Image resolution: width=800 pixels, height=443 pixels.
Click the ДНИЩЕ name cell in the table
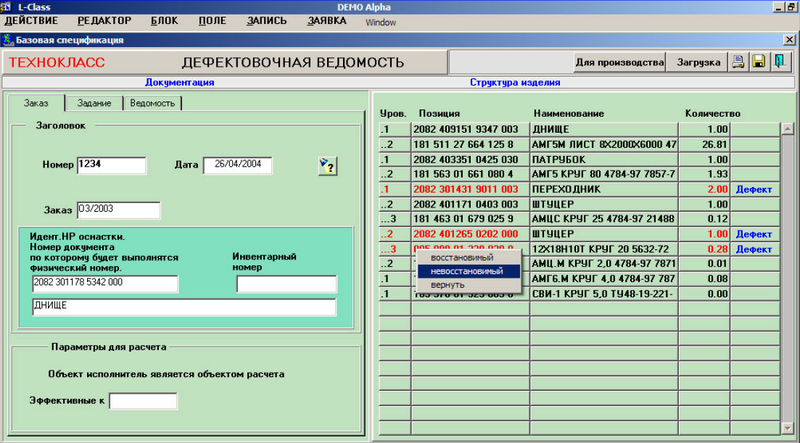(604, 130)
